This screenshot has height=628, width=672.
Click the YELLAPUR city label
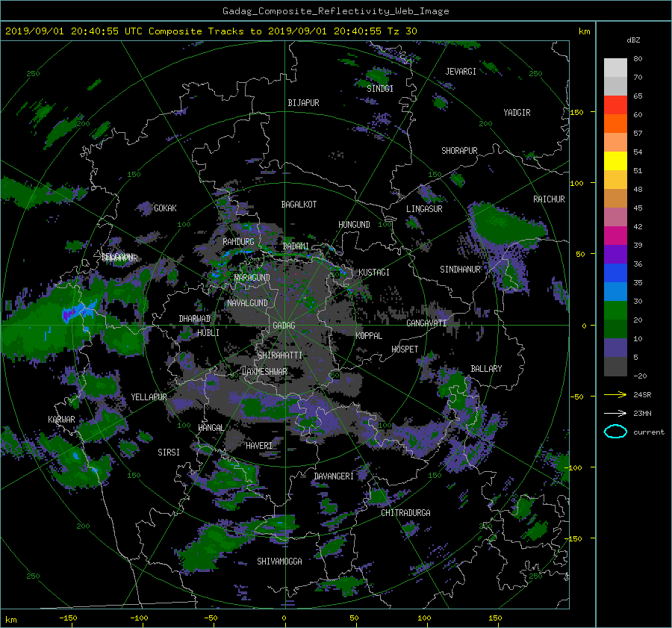tap(149, 397)
